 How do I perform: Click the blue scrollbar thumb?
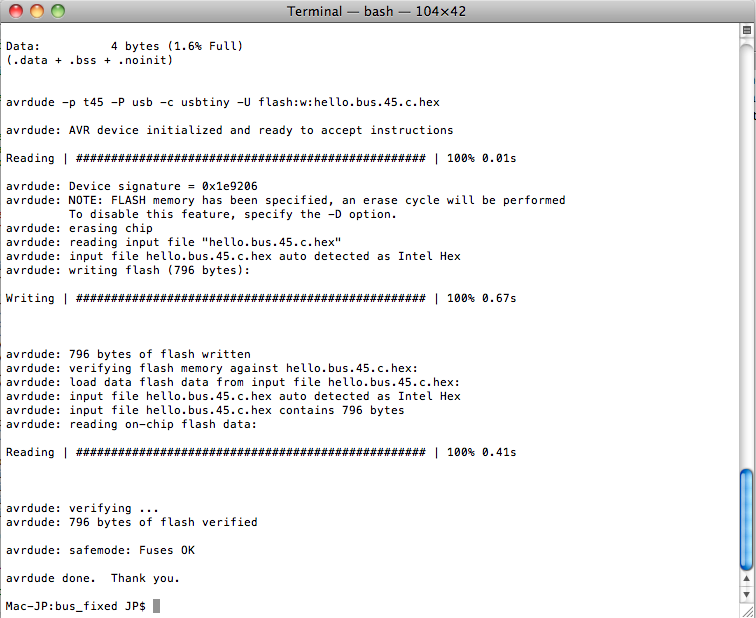pos(746,518)
